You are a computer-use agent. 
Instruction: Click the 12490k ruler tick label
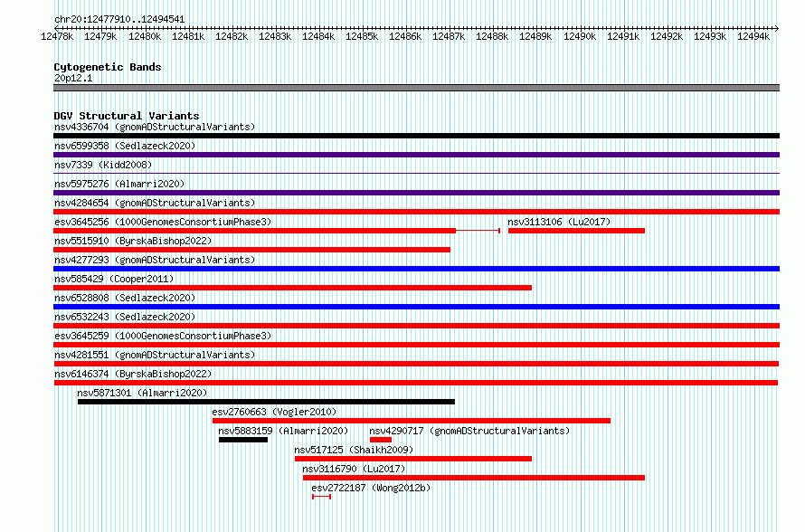click(x=580, y=36)
